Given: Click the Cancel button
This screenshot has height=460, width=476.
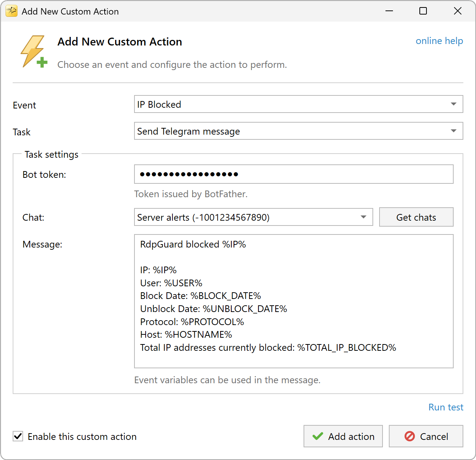Looking at the screenshot, I should (426, 436).
